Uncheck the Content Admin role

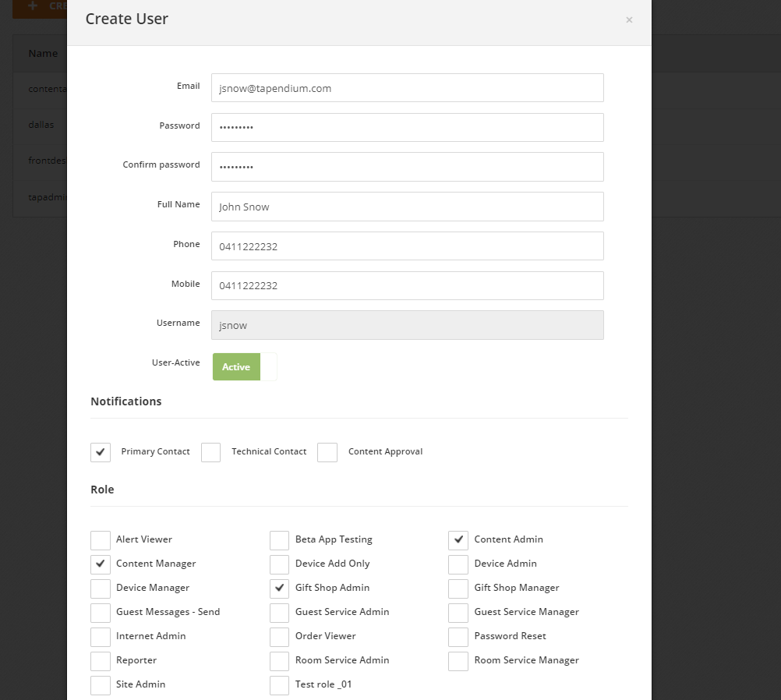click(458, 540)
